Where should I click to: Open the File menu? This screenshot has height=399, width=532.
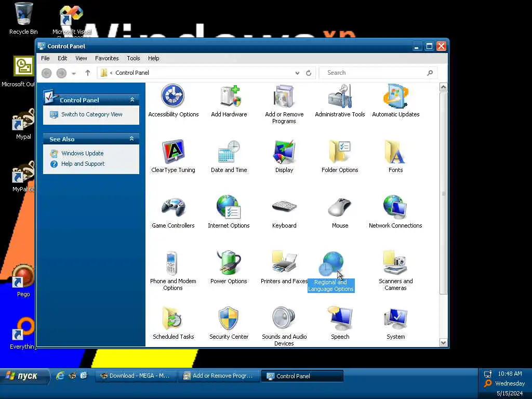[x=45, y=58]
